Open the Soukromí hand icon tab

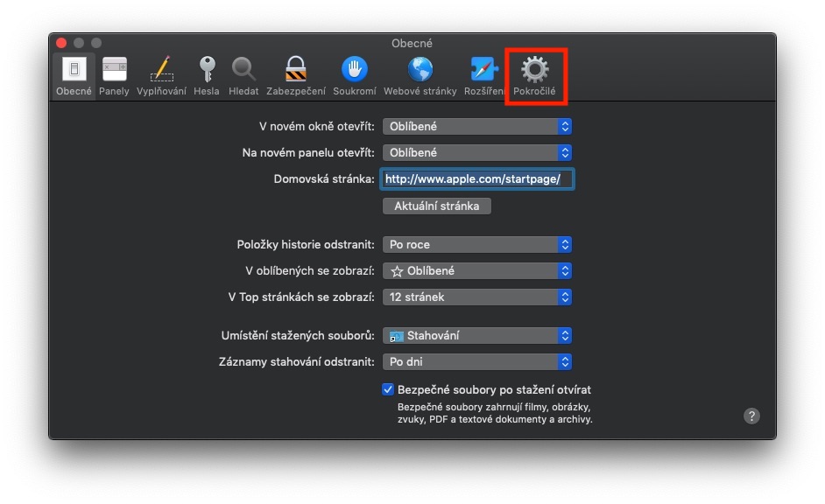(355, 77)
